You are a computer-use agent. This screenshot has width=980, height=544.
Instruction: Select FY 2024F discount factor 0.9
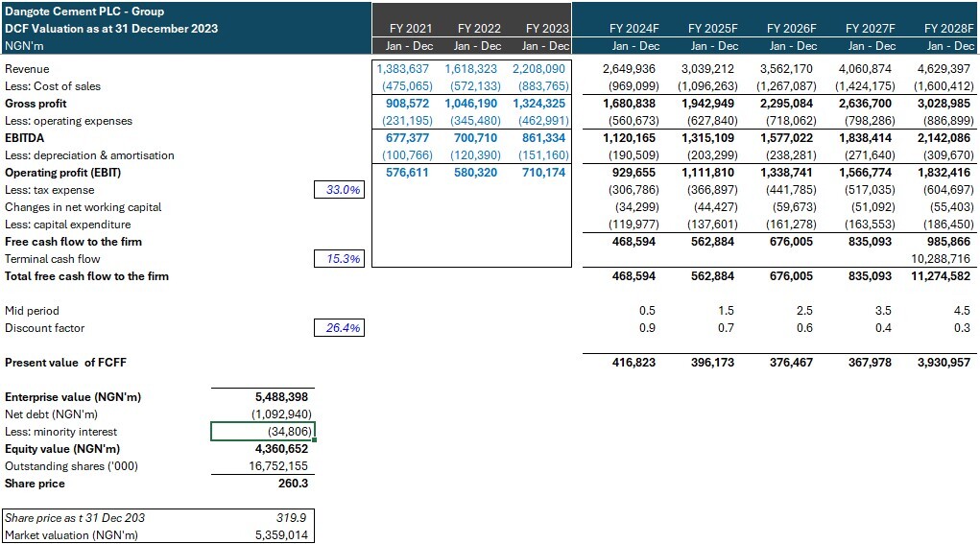647,328
